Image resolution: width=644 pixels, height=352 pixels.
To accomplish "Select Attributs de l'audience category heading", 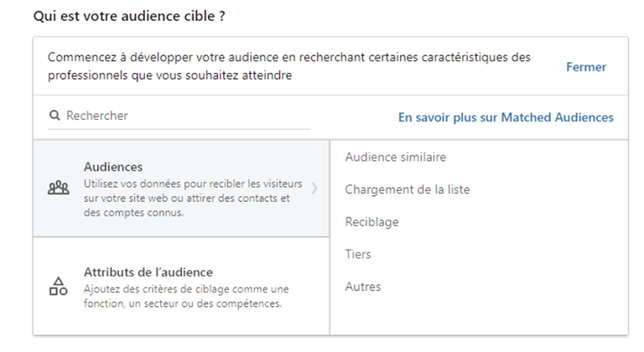I will coord(148,272).
